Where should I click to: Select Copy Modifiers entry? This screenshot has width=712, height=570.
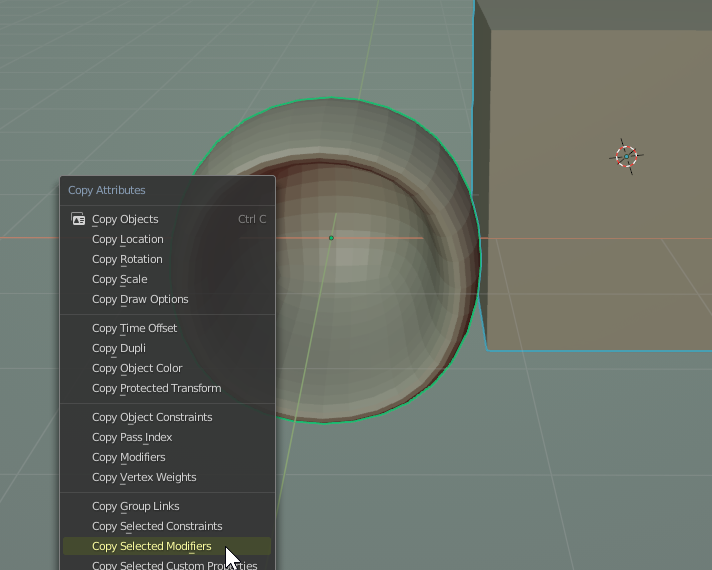[167, 457]
